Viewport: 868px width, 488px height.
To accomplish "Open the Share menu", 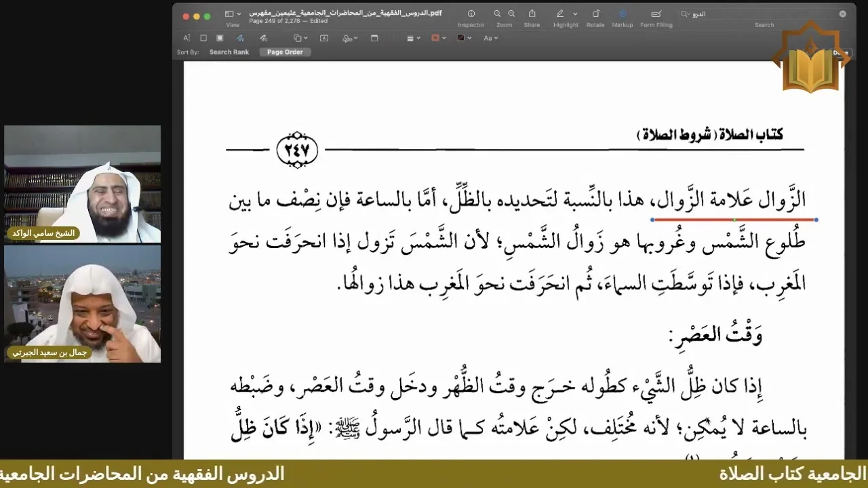I will coord(532,14).
